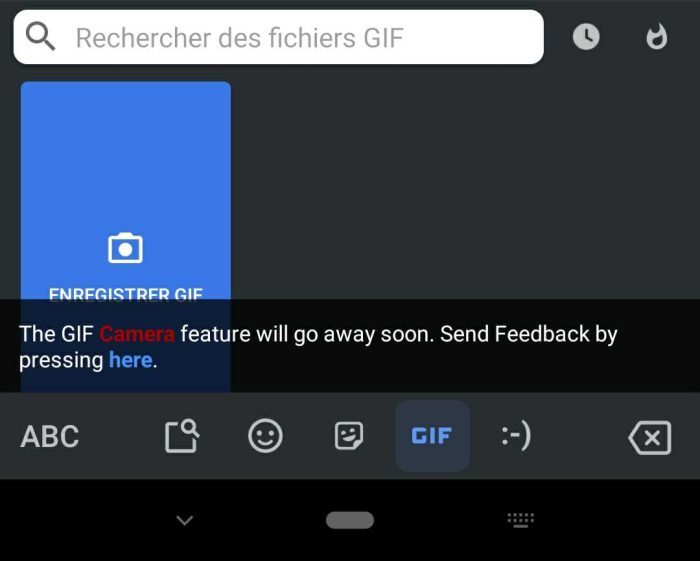This screenshot has height=561, width=700.
Task: Tap the red 'Camera' word in notice
Action: (x=137, y=334)
